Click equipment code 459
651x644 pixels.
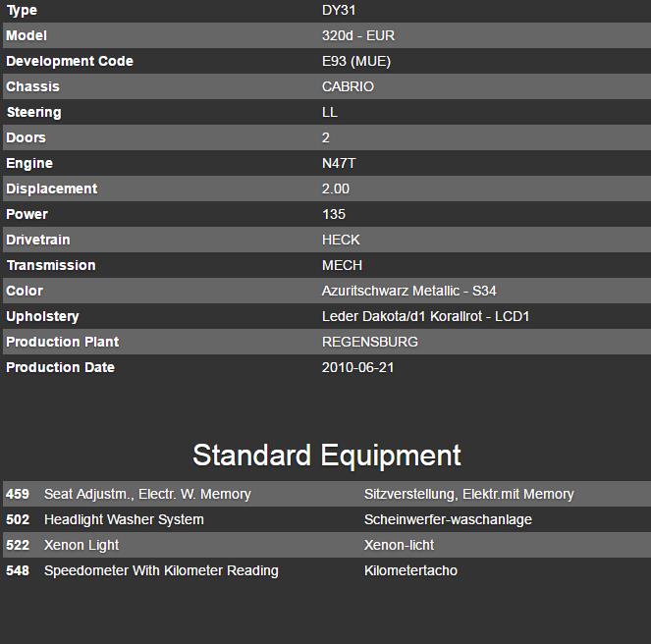point(18,494)
